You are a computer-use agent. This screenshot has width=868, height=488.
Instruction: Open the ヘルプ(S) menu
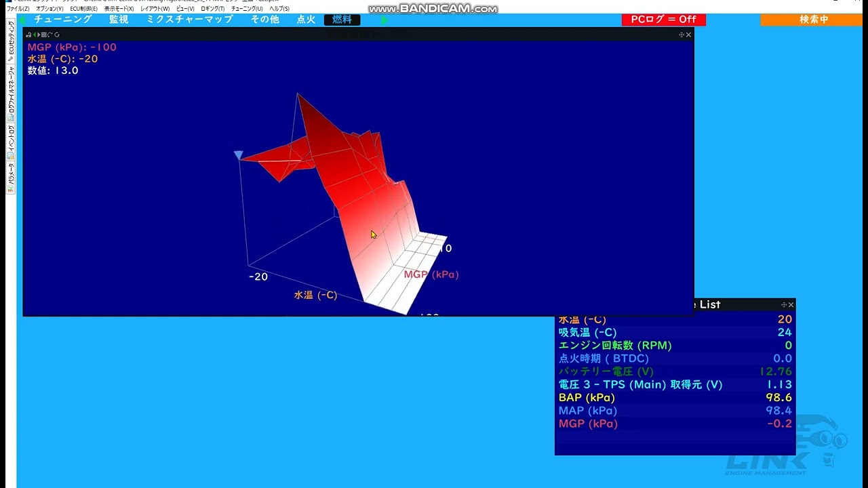pos(279,9)
